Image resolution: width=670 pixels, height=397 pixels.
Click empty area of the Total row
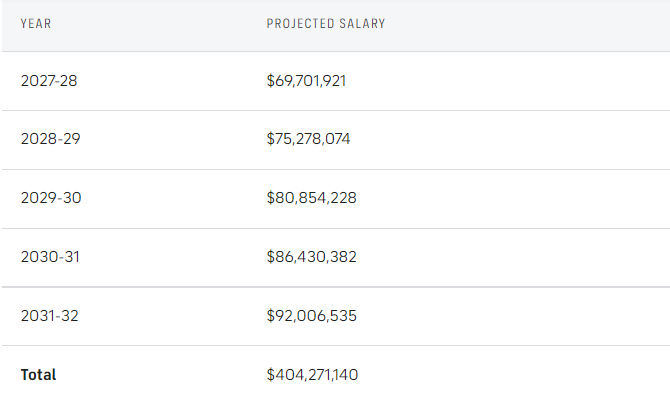[x=513, y=373]
